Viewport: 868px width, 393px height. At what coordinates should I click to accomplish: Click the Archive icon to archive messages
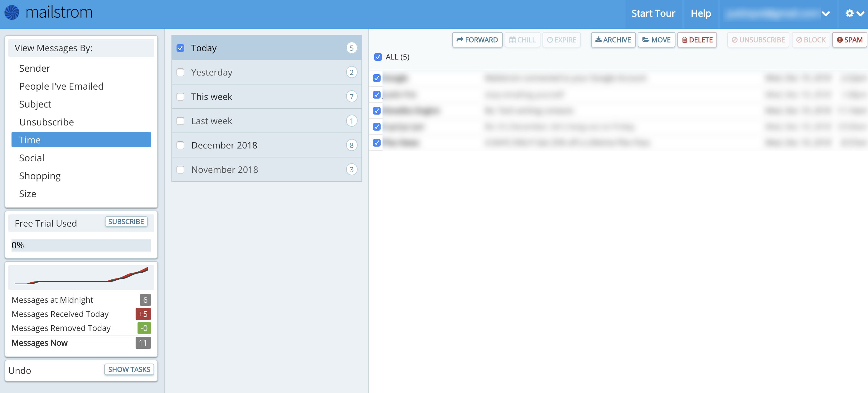pos(613,40)
